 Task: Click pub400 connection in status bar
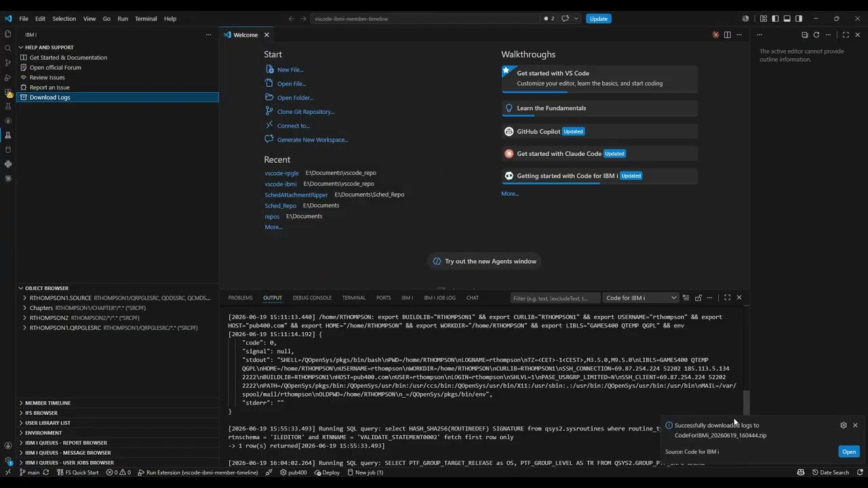[293, 472]
